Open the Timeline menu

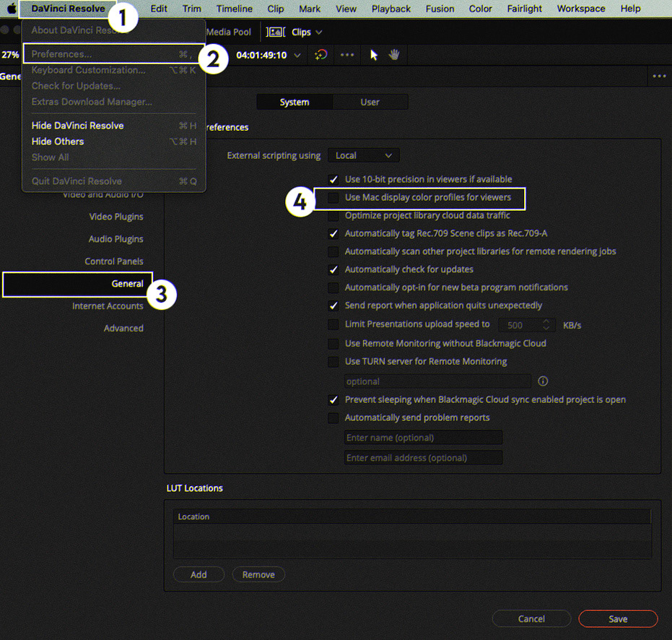(x=234, y=9)
